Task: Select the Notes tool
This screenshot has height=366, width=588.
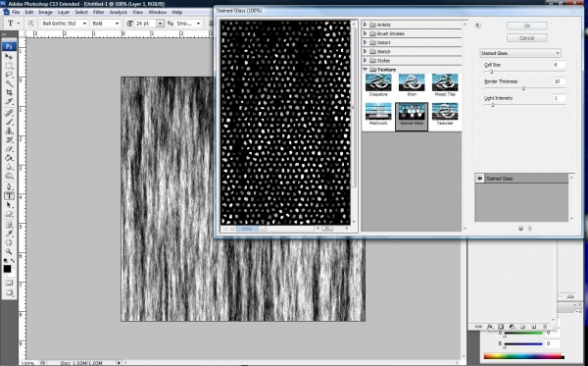Action: pos(9,226)
